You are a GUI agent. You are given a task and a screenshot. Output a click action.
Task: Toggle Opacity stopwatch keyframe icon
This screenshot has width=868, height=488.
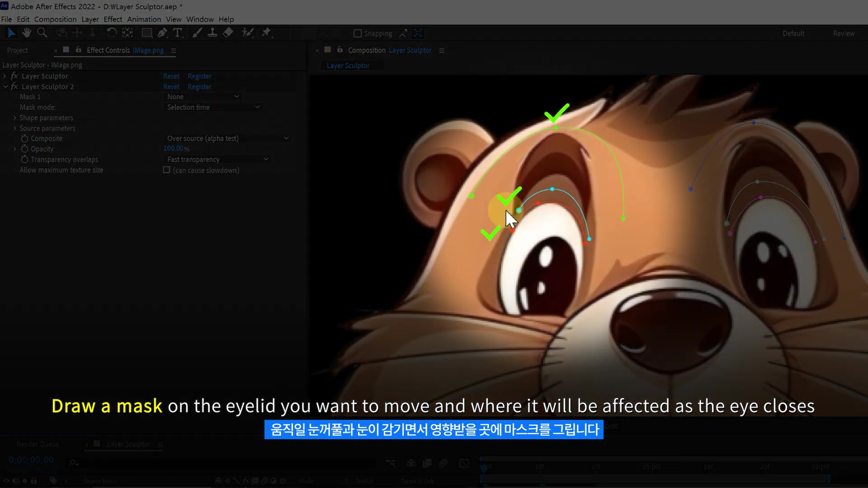[24, 149]
